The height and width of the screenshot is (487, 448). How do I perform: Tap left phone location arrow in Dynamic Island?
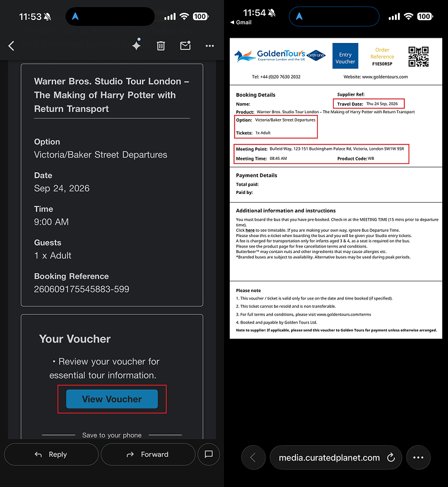tap(75, 16)
